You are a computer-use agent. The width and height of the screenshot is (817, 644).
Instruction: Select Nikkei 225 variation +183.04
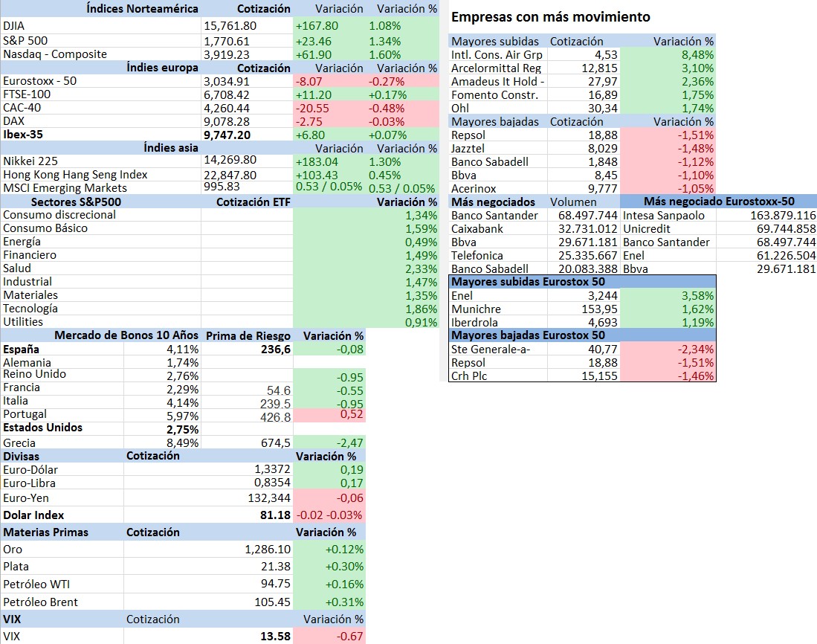pyautogui.click(x=317, y=162)
